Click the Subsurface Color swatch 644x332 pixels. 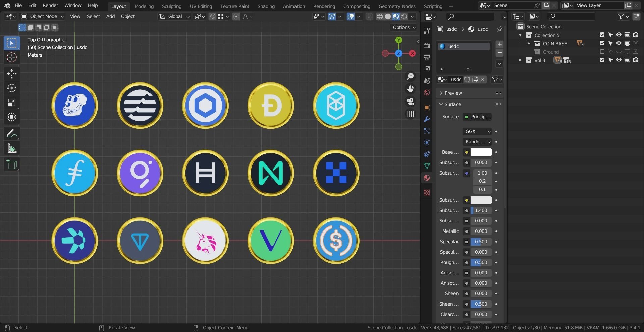click(x=481, y=200)
